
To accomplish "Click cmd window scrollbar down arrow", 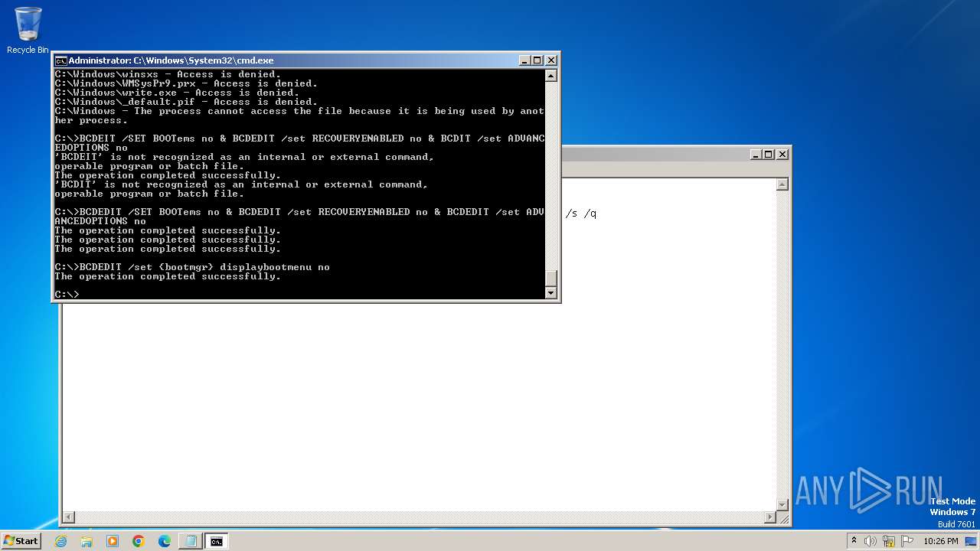I will click(x=550, y=293).
